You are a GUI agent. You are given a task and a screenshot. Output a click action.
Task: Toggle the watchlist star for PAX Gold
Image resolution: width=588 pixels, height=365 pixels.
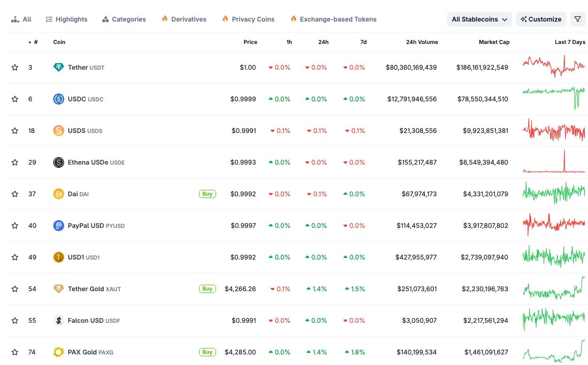(x=15, y=352)
